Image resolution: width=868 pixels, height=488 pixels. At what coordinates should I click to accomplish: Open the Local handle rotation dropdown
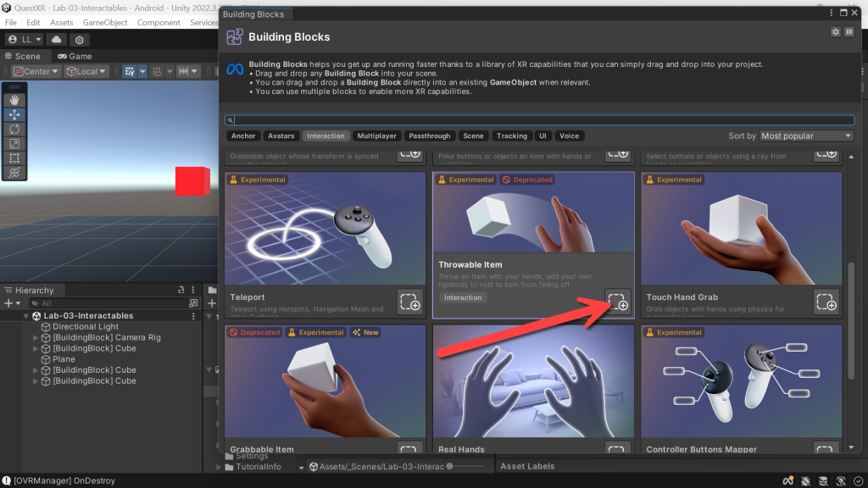[86, 71]
